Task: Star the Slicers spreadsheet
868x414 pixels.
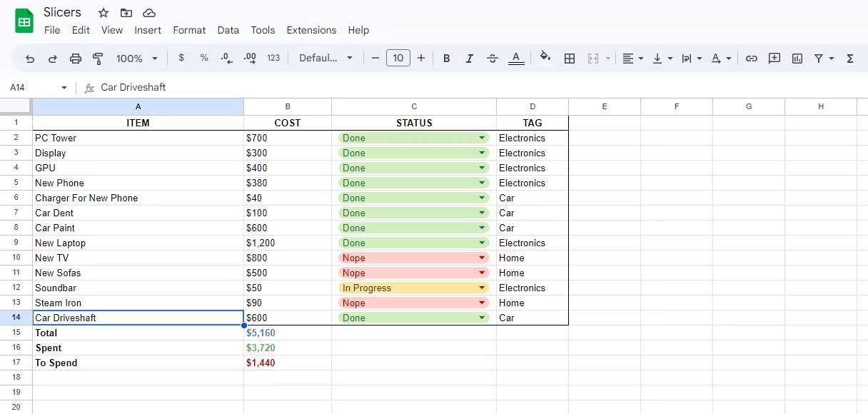Action: [x=103, y=12]
